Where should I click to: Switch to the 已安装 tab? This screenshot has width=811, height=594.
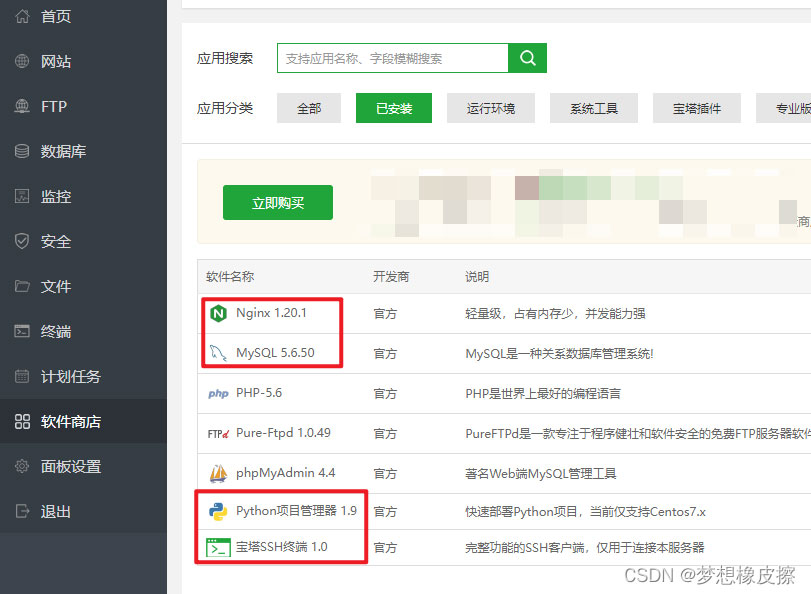point(393,108)
